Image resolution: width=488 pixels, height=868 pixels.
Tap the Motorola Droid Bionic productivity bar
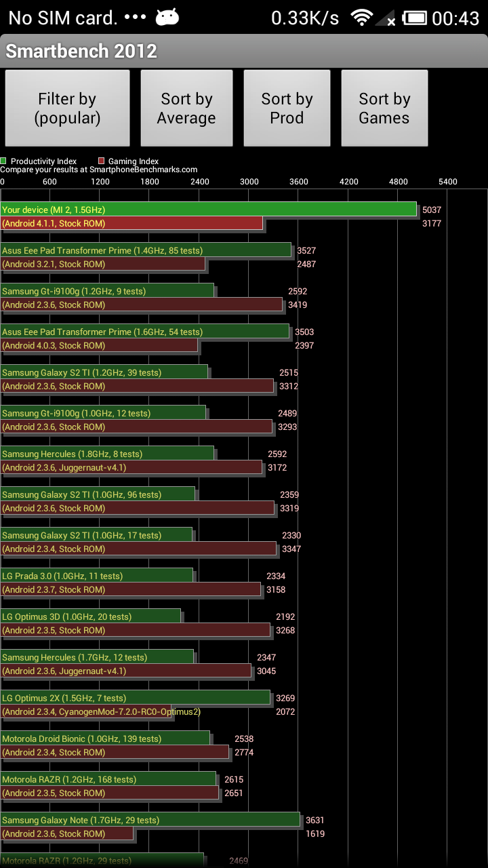click(x=105, y=738)
